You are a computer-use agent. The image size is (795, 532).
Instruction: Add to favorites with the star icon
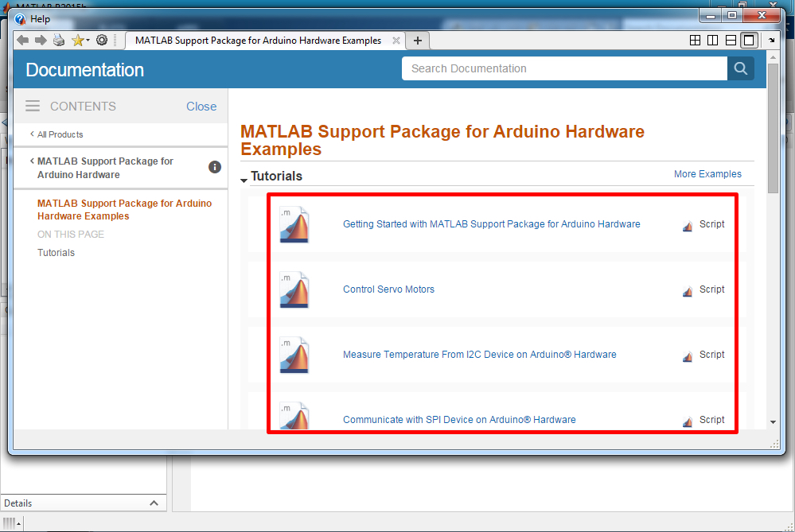pos(77,40)
